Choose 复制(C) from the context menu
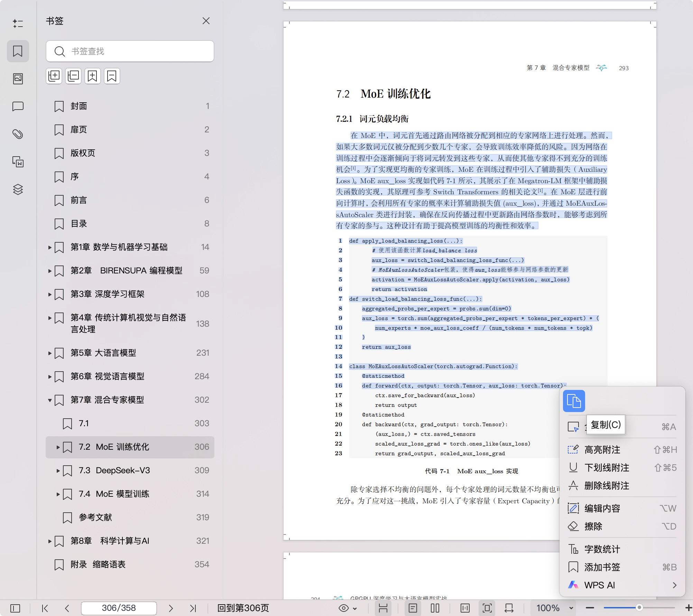The width and height of the screenshot is (693, 616). coord(605,425)
